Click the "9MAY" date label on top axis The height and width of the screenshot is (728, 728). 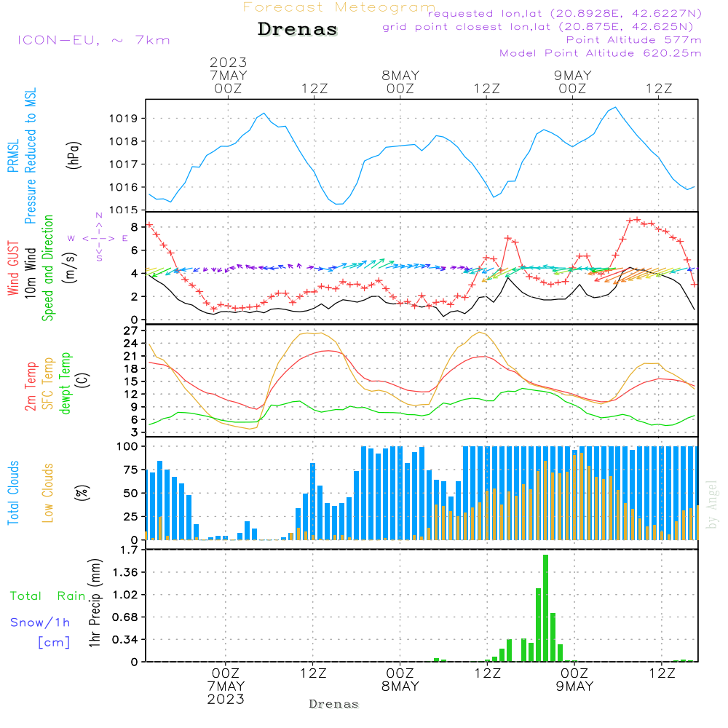click(x=573, y=76)
